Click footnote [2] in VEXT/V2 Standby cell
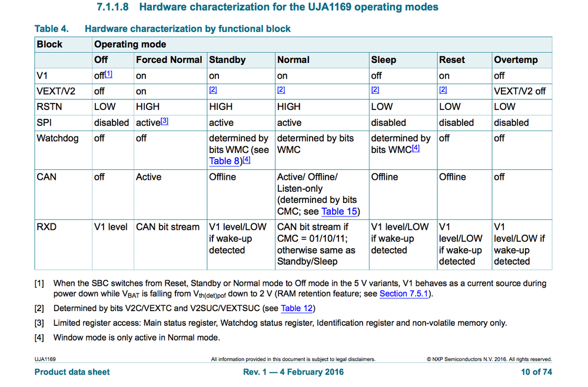 point(213,89)
